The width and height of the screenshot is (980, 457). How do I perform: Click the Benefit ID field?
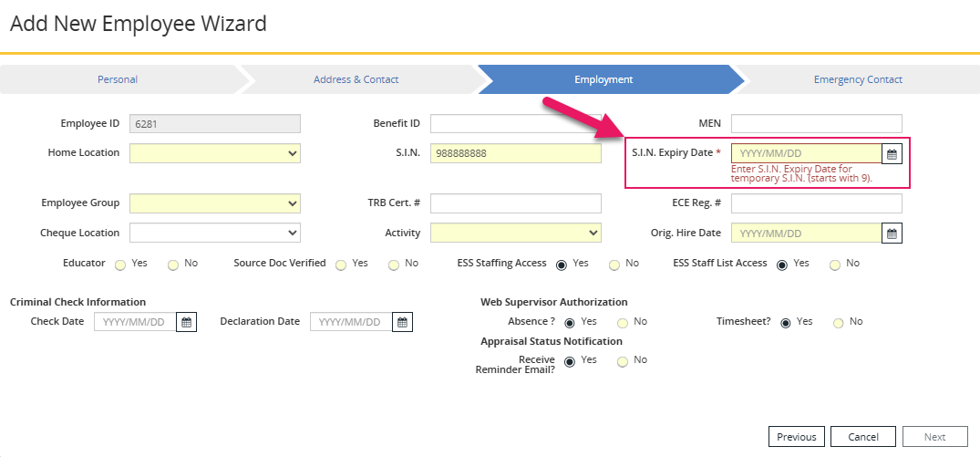pyautogui.click(x=516, y=124)
